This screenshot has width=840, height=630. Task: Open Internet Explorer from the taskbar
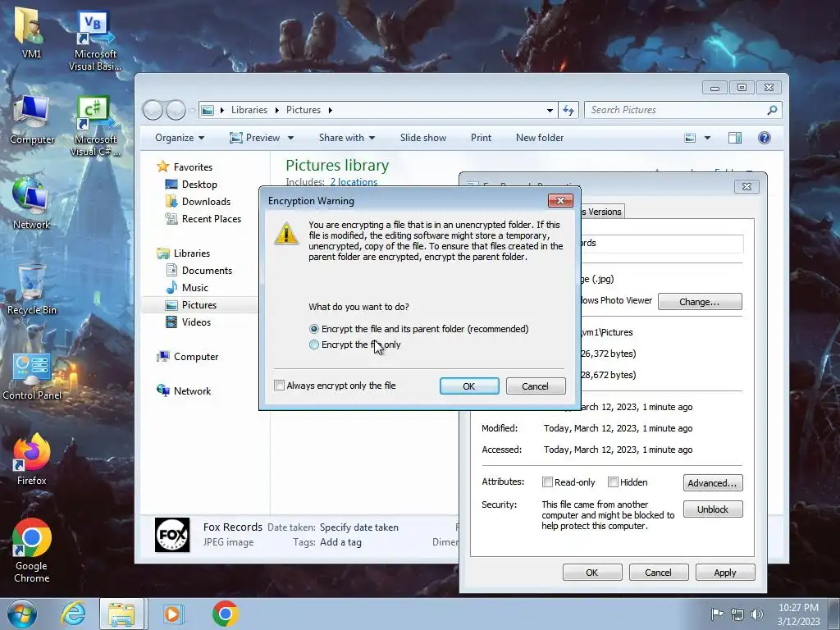(73, 614)
